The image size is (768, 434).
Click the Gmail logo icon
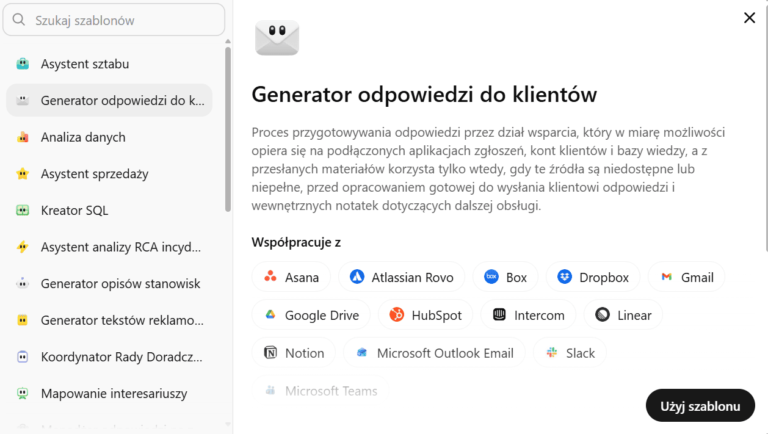[667, 277]
